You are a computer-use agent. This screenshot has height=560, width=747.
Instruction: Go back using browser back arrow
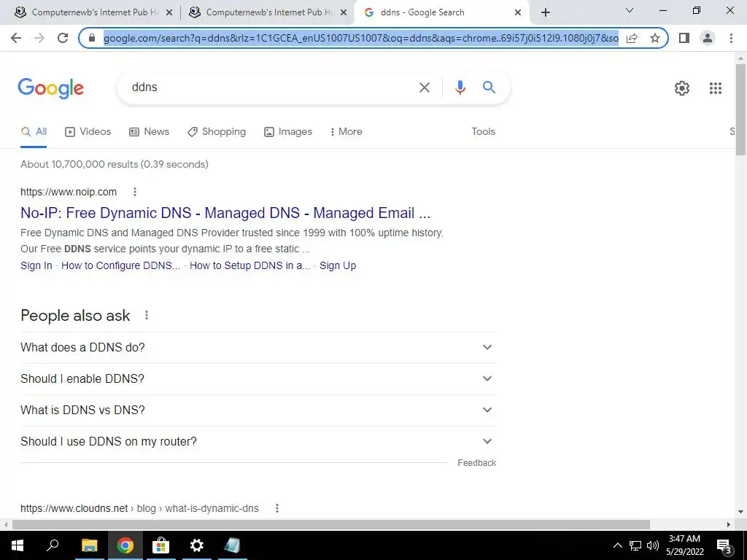point(16,38)
